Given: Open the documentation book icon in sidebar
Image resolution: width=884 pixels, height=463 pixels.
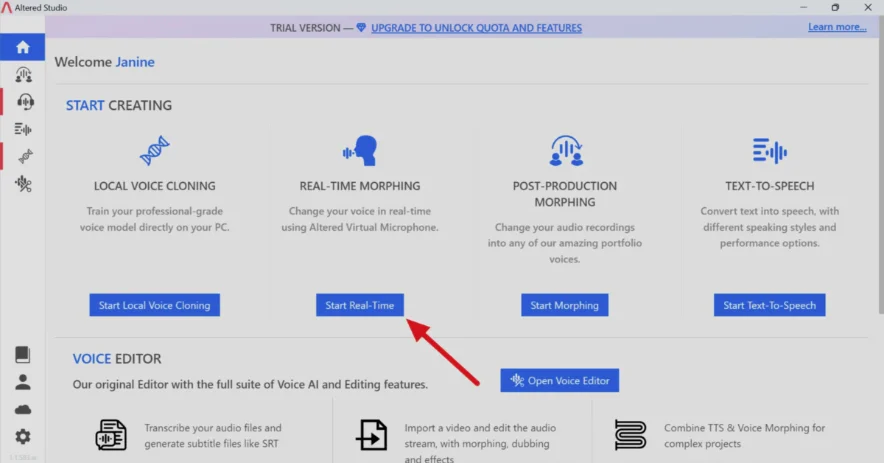Looking at the screenshot, I should point(23,355).
